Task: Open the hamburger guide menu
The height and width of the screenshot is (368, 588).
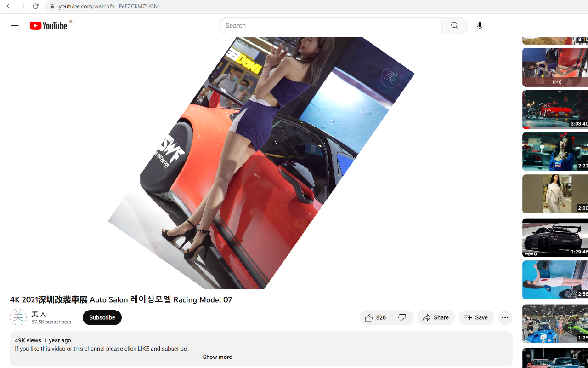Action: [15, 26]
